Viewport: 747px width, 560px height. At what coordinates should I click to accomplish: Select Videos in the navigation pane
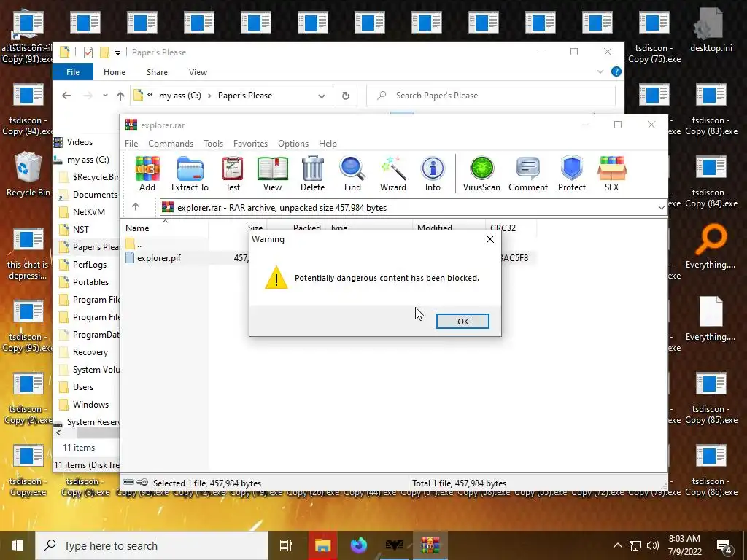tap(80, 142)
